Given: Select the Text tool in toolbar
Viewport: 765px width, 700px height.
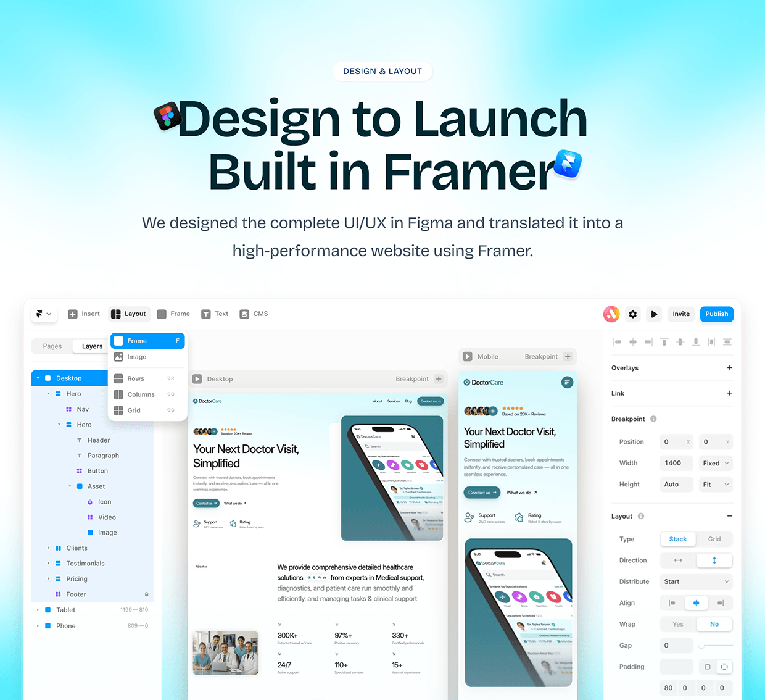Looking at the screenshot, I should point(215,314).
